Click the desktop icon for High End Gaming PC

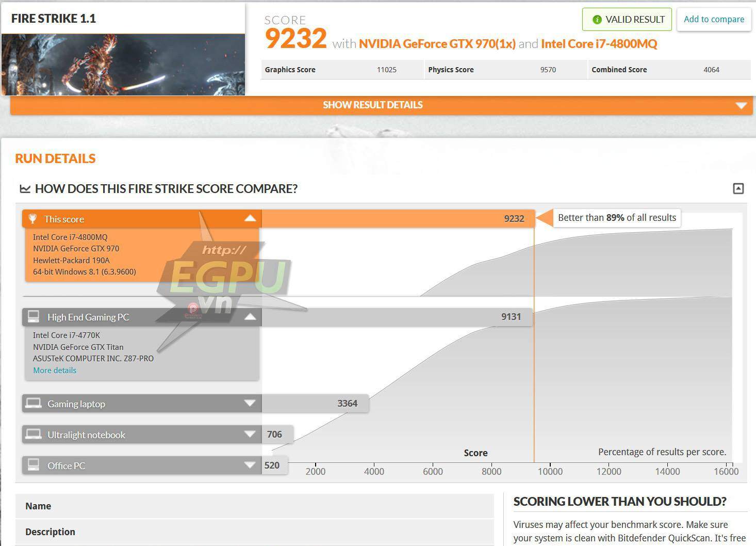[x=34, y=316]
